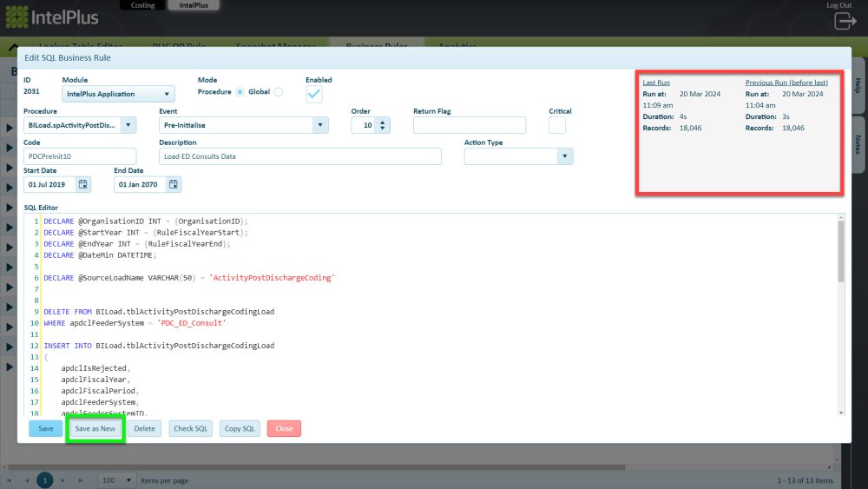Screen dimensions: 868x489
Task: Click the next page pager arrow
Action: [x=62, y=480]
